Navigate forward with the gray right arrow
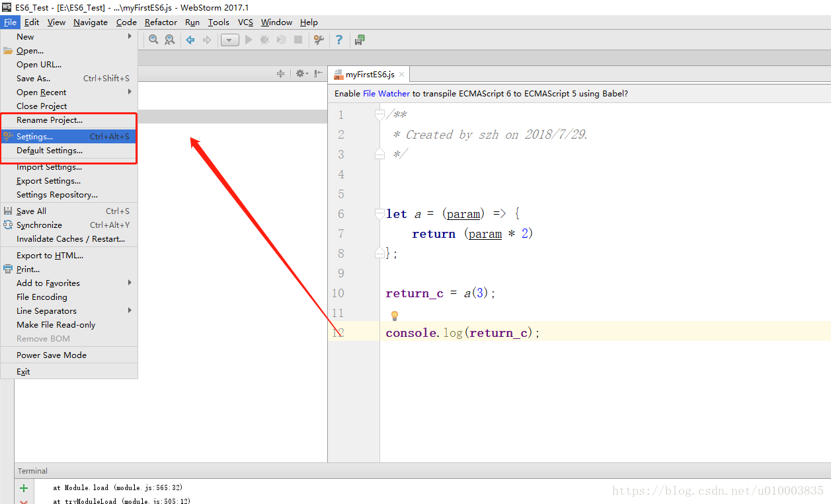Image resolution: width=831 pixels, height=504 pixels. (x=207, y=40)
